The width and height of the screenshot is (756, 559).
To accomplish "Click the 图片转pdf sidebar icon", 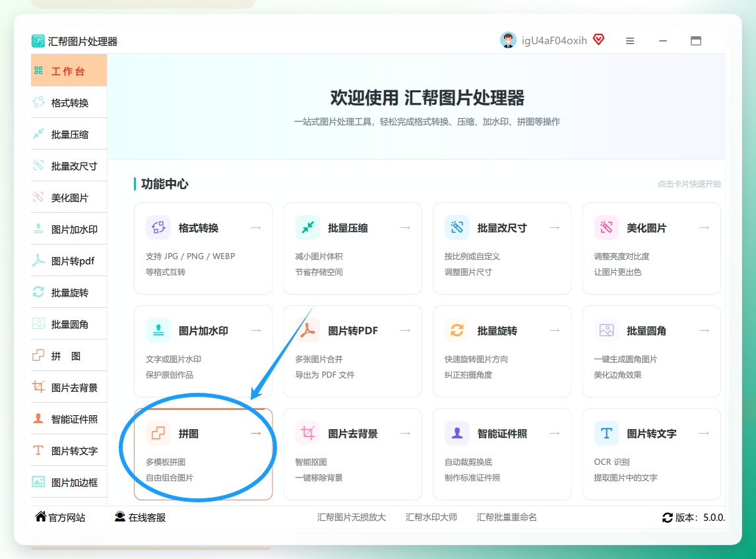I will (x=38, y=260).
